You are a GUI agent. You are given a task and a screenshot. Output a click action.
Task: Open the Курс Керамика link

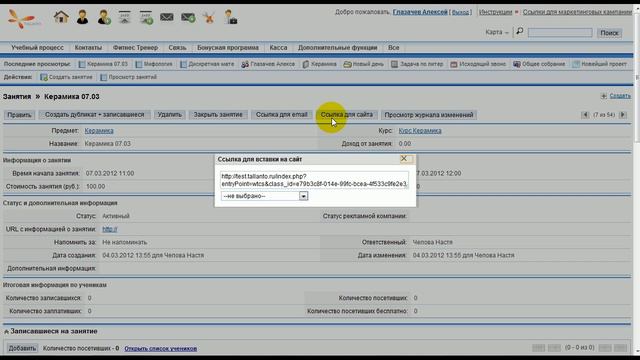coord(420,131)
